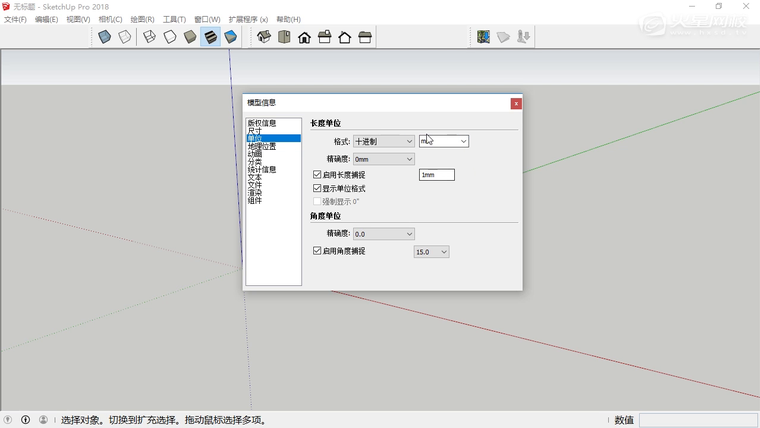
Task: Open the 相机(C) menu
Action: pos(110,19)
